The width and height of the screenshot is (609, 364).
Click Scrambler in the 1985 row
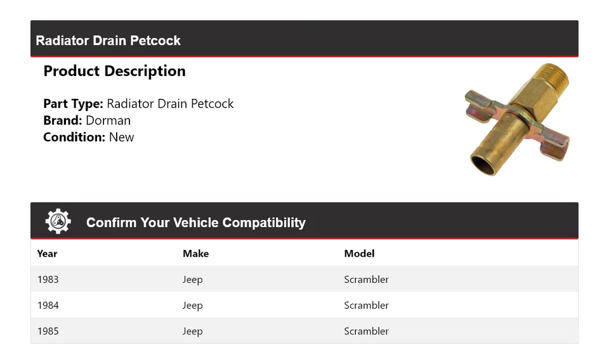[x=366, y=332]
